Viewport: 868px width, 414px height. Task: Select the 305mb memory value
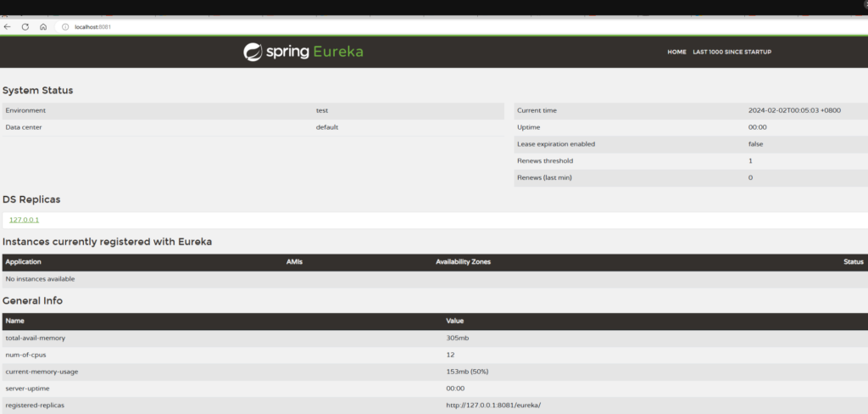[457, 338]
